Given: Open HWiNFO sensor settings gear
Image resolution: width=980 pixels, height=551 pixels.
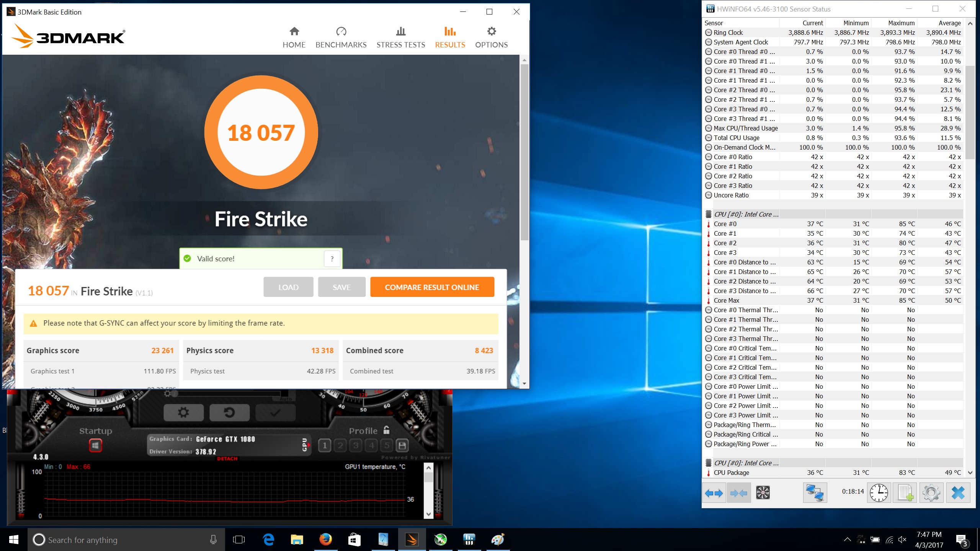Looking at the screenshot, I should 931,493.
